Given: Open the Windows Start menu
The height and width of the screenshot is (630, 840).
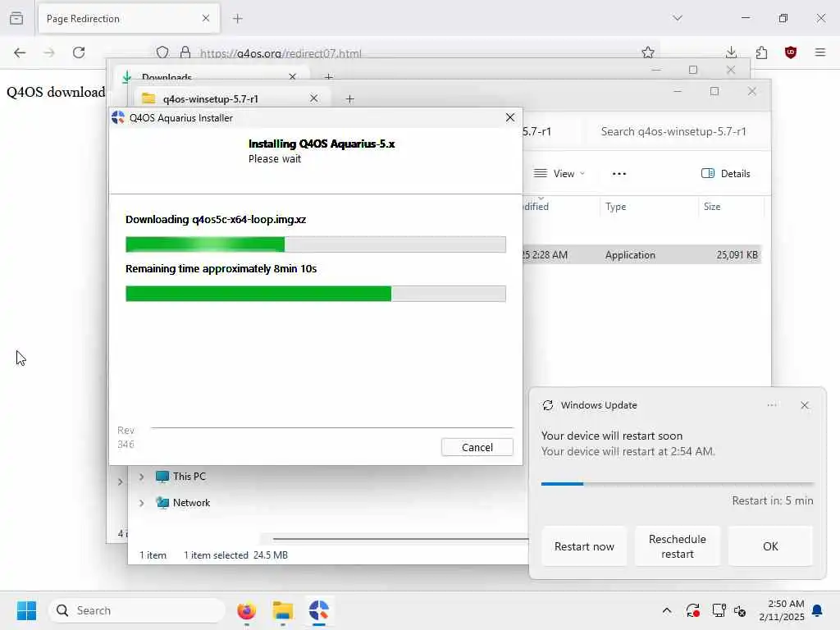Looking at the screenshot, I should [26, 610].
